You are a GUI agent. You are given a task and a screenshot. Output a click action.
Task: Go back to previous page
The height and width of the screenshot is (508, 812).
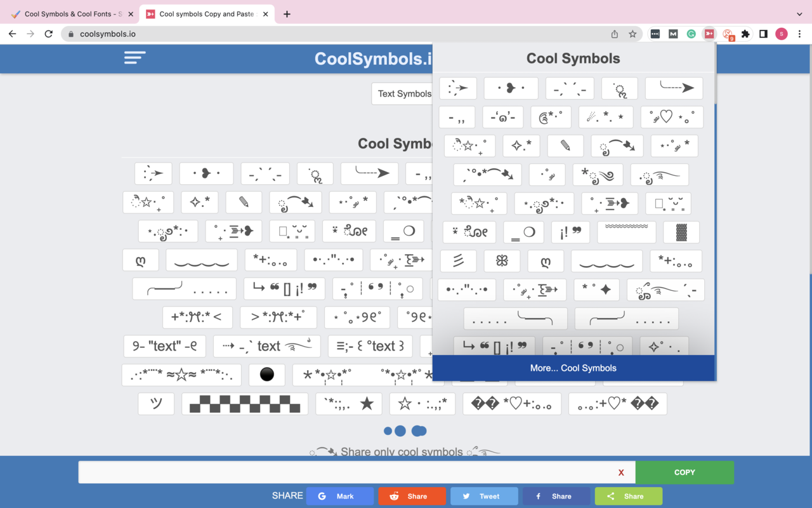coord(12,34)
